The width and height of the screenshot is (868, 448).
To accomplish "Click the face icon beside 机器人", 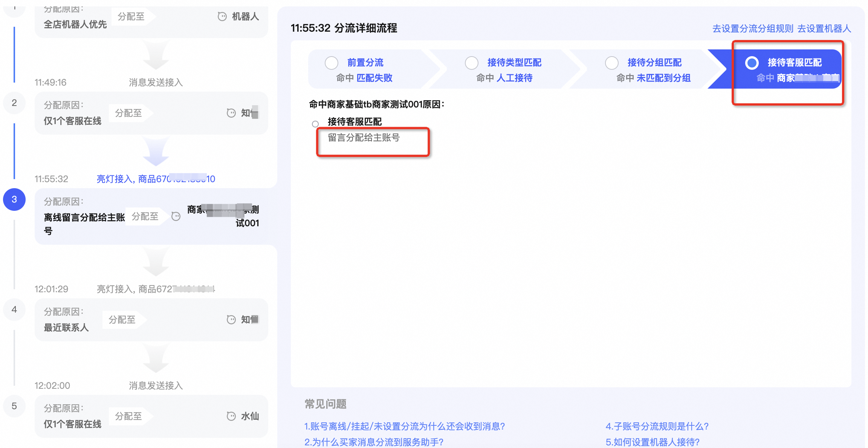I will [x=222, y=17].
